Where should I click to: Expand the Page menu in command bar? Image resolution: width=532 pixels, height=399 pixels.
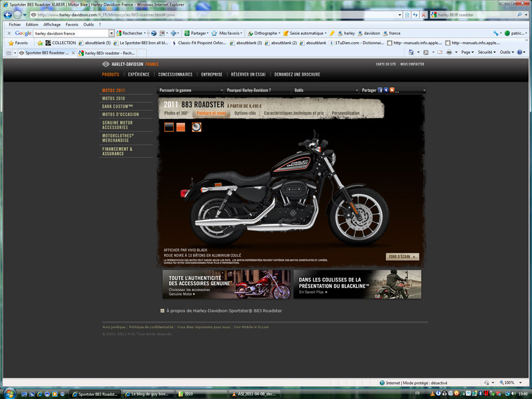point(468,52)
